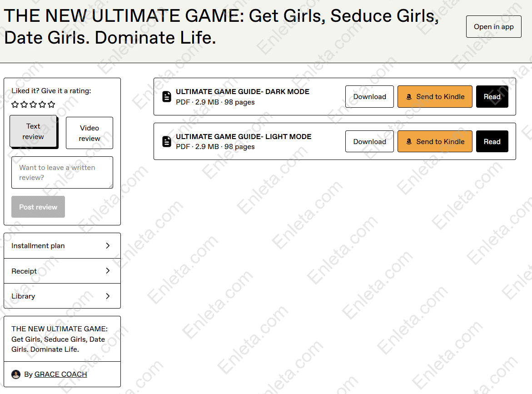Click the Post review button
Viewport: 532px width, 394px height.
(x=38, y=207)
